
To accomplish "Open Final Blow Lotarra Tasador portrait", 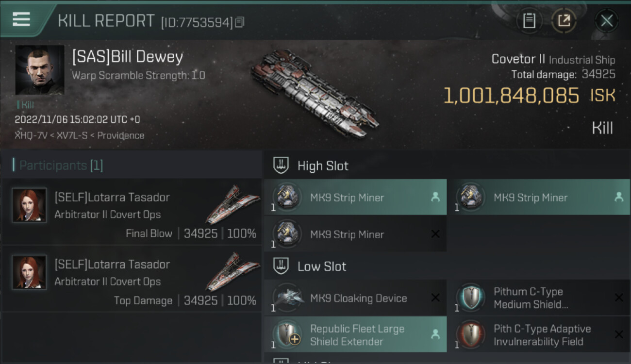I will [30, 205].
